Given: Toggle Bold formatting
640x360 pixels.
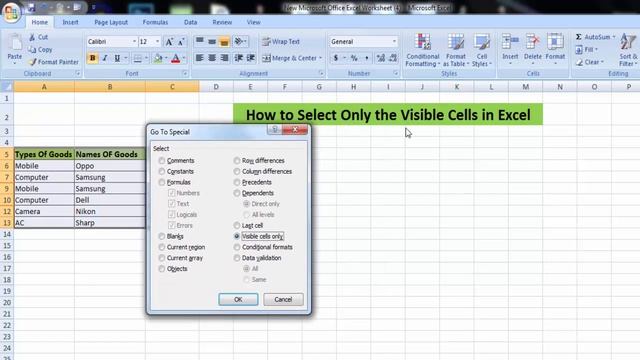Looking at the screenshot, I should [93, 58].
